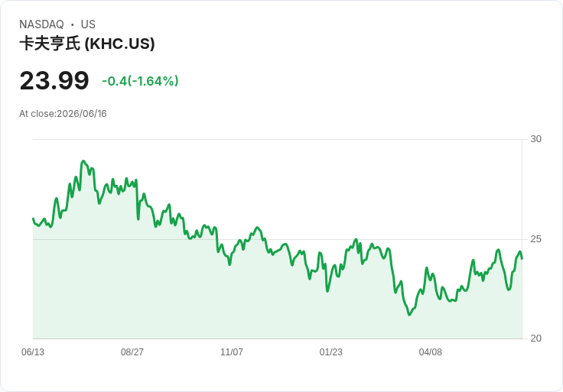The width and height of the screenshot is (563, 392).
Task: Click the chart's highest peak near 29
Action: click(x=83, y=161)
